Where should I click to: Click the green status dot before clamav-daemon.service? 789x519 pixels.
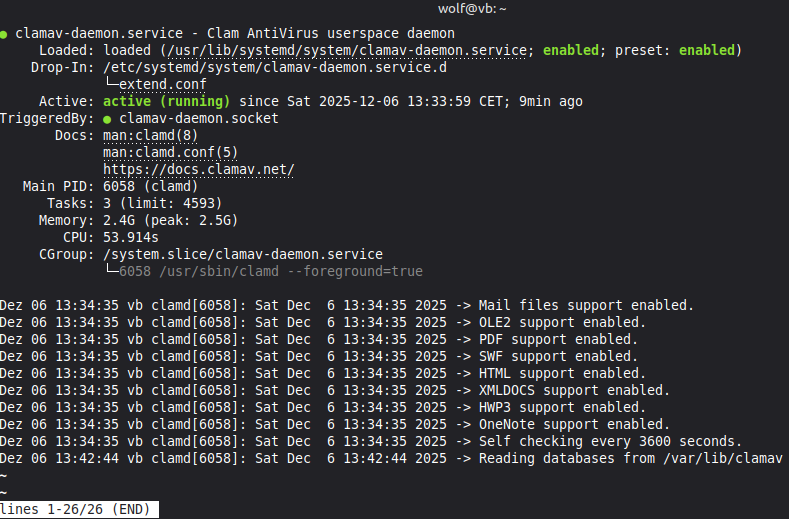pos(4,33)
